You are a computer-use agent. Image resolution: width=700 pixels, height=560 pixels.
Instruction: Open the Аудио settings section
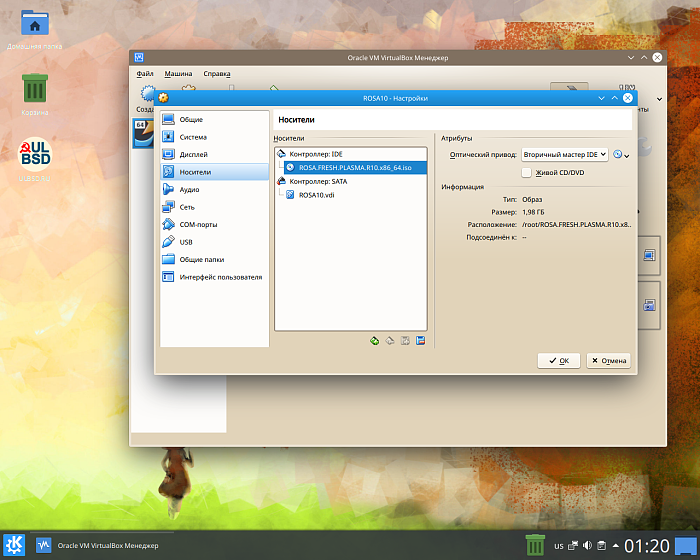[x=214, y=189]
